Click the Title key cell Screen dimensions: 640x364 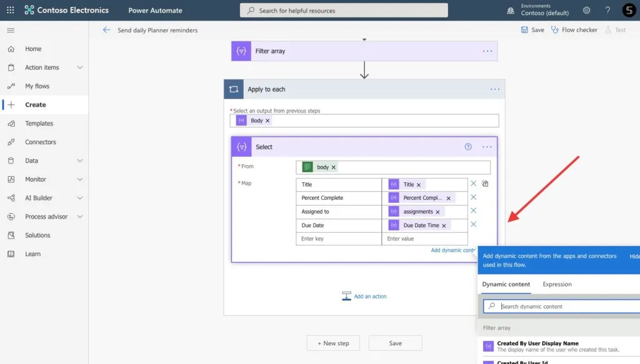click(x=339, y=185)
